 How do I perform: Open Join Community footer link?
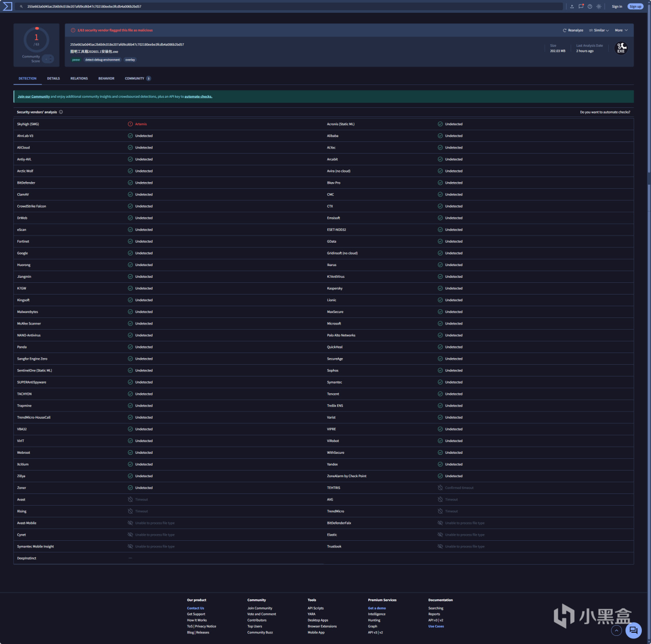point(260,608)
